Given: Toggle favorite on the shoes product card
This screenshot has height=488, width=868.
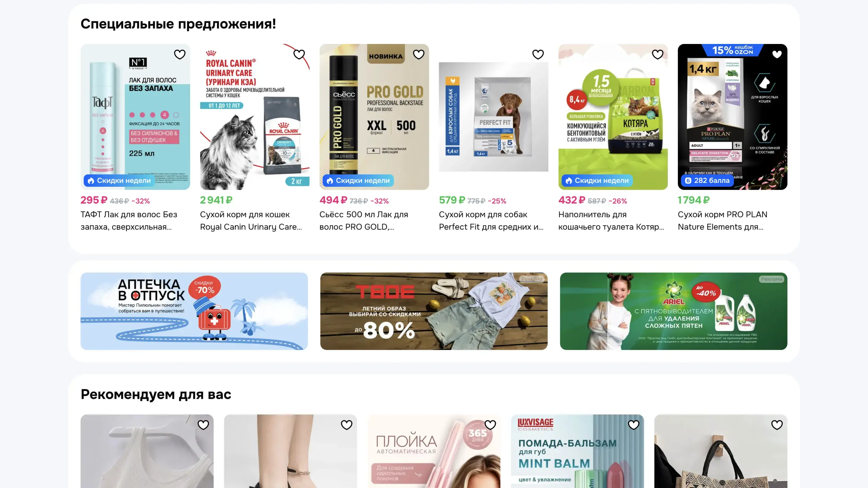Looking at the screenshot, I should coord(346,425).
